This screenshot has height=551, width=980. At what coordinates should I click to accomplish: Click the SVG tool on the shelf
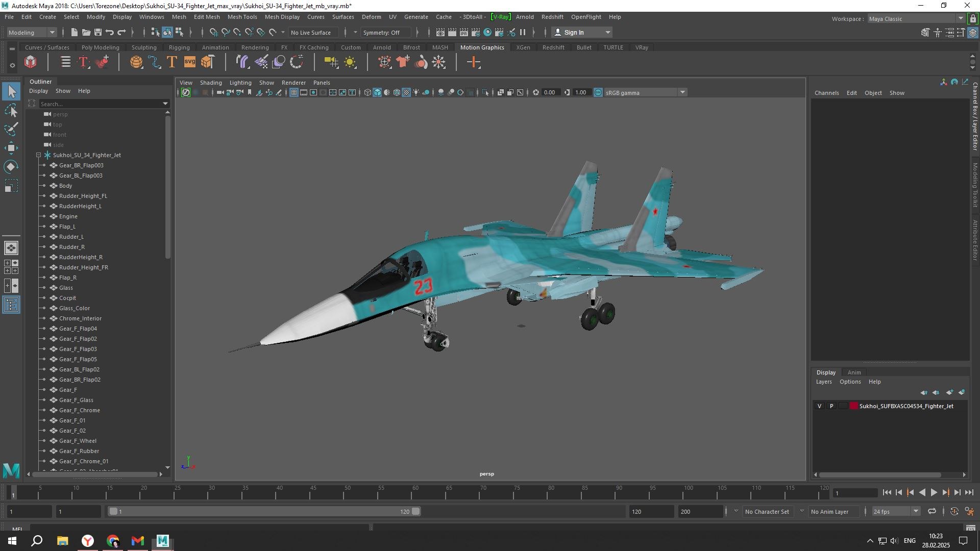[190, 62]
